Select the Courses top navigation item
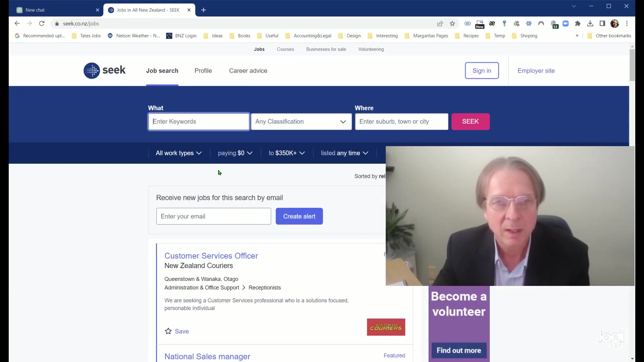The width and height of the screenshot is (644, 362). pyautogui.click(x=285, y=49)
